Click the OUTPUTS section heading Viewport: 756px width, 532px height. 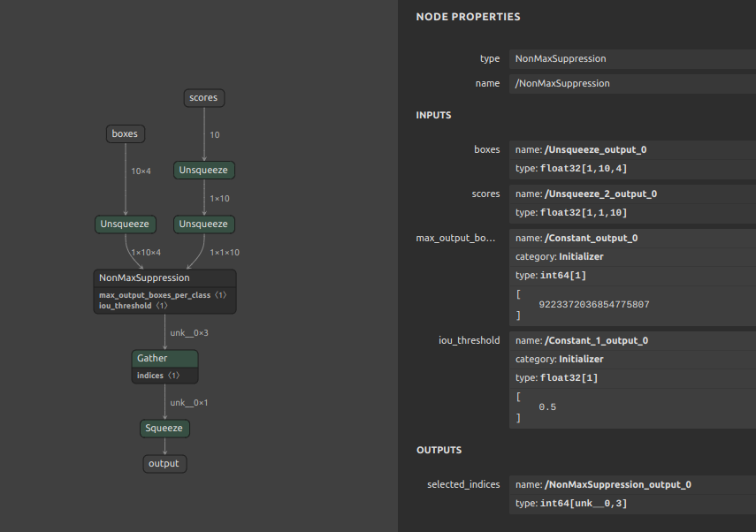click(x=439, y=450)
